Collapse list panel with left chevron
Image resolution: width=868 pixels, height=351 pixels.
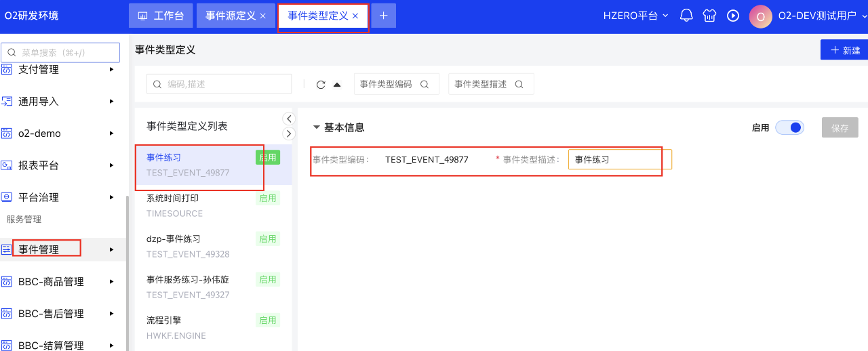[x=289, y=119]
